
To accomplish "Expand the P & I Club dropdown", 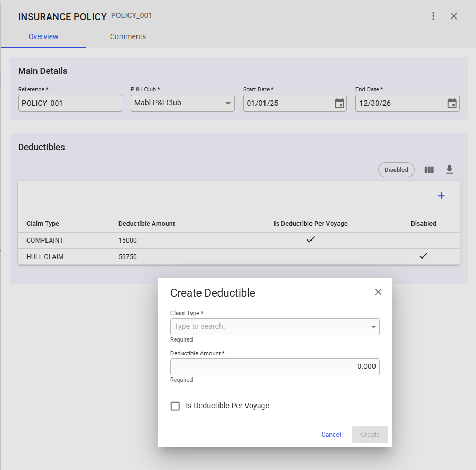I will click(x=228, y=103).
